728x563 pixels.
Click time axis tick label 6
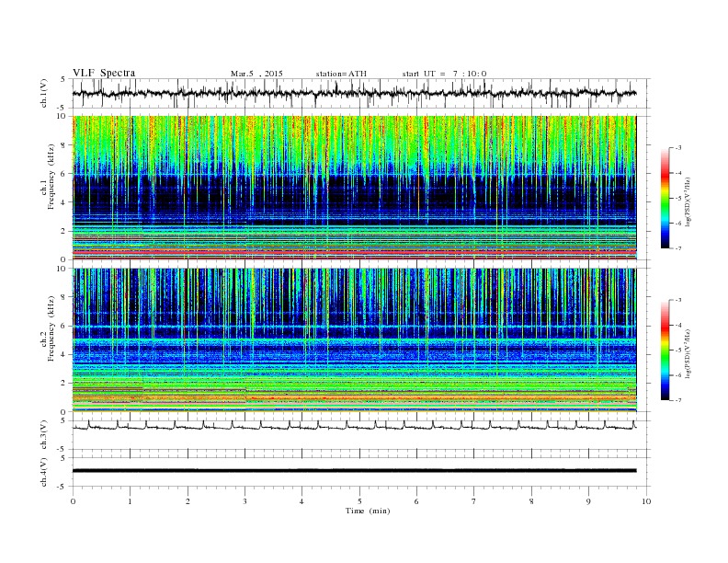tap(417, 501)
